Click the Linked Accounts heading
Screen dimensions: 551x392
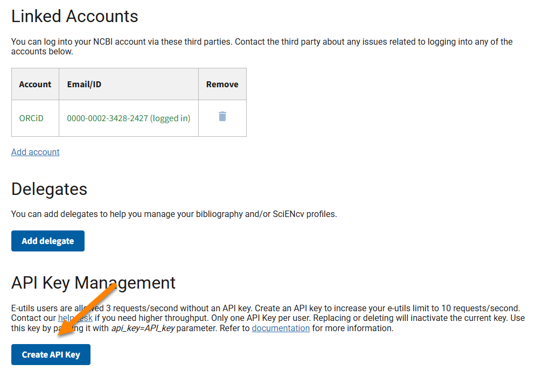point(75,17)
